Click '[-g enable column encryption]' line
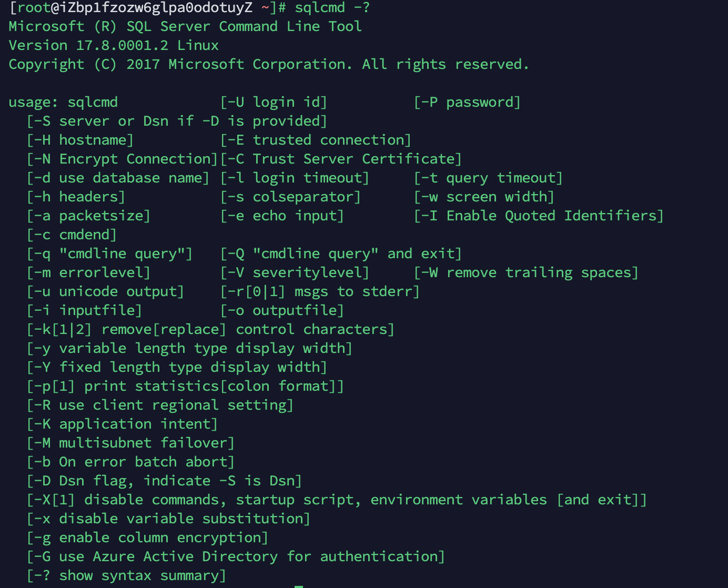Image resolution: width=728 pixels, height=588 pixels. (x=147, y=538)
